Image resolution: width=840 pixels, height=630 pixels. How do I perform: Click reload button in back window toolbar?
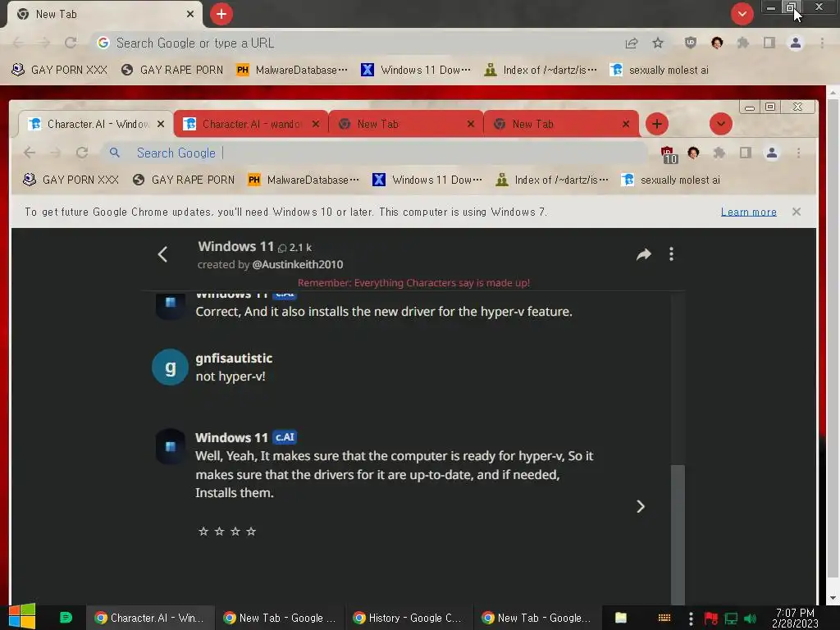[71, 43]
